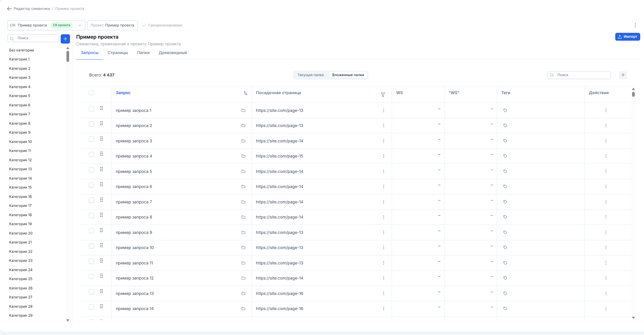Screen dimensions: 644x335
Task: Click the Редактор семантики breadcrumb link
Action: click(32, 9)
